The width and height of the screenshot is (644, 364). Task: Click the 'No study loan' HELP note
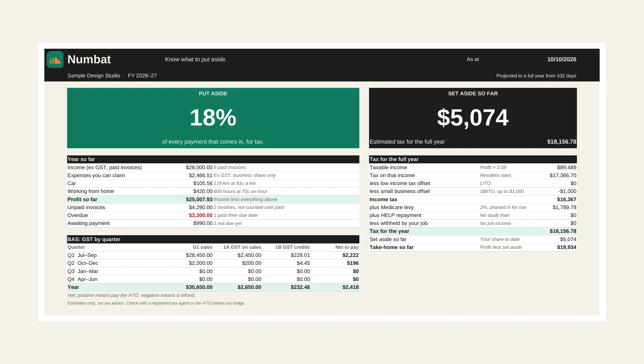click(x=495, y=215)
